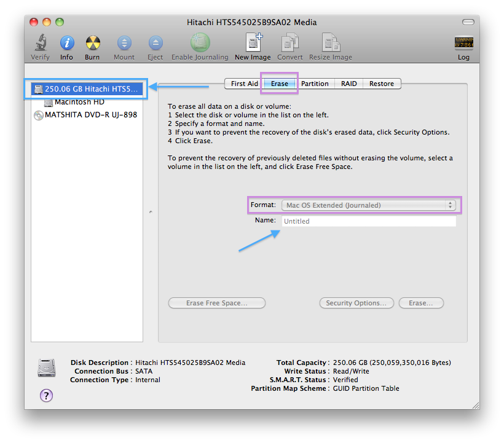This screenshot has height=443, width=504.
Task: Click the hard drive icon beside Disk Description
Action: pos(47,367)
